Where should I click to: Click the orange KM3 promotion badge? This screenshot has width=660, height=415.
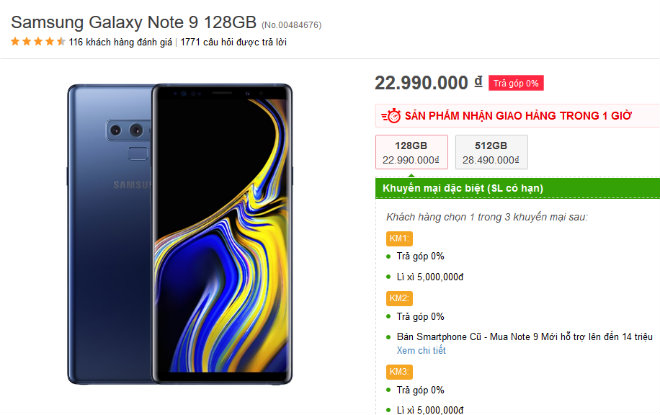(x=398, y=371)
